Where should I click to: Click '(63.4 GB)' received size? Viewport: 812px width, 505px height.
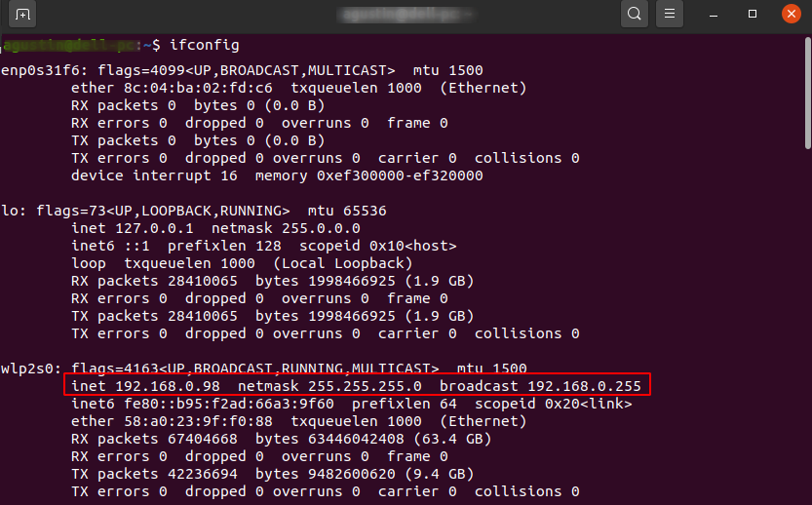click(452, 440)
